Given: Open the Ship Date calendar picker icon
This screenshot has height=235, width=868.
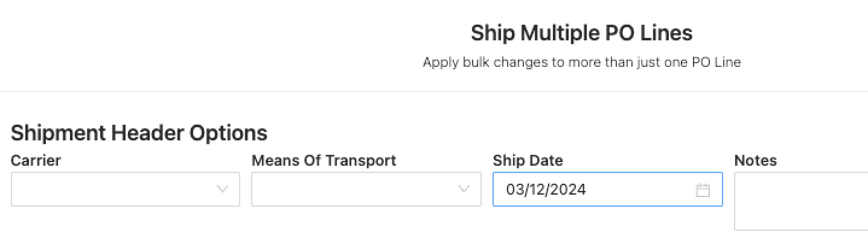Looking at the screenshot, I should 703,190.
